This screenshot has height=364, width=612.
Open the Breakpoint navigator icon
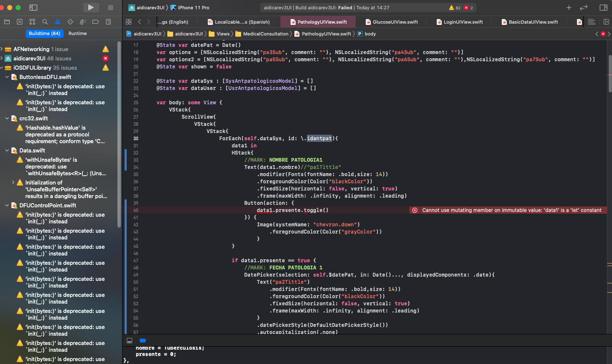[x=95, y=22]
